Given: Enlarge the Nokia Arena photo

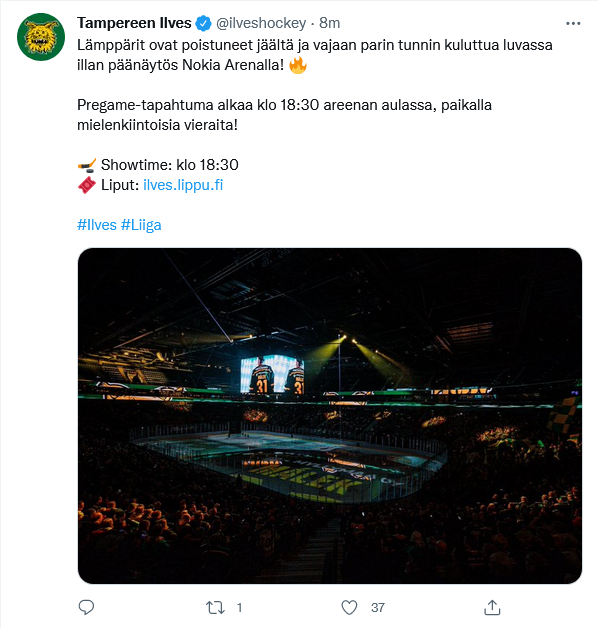Looking at the screenshot, I should click(x=330, y=416).
